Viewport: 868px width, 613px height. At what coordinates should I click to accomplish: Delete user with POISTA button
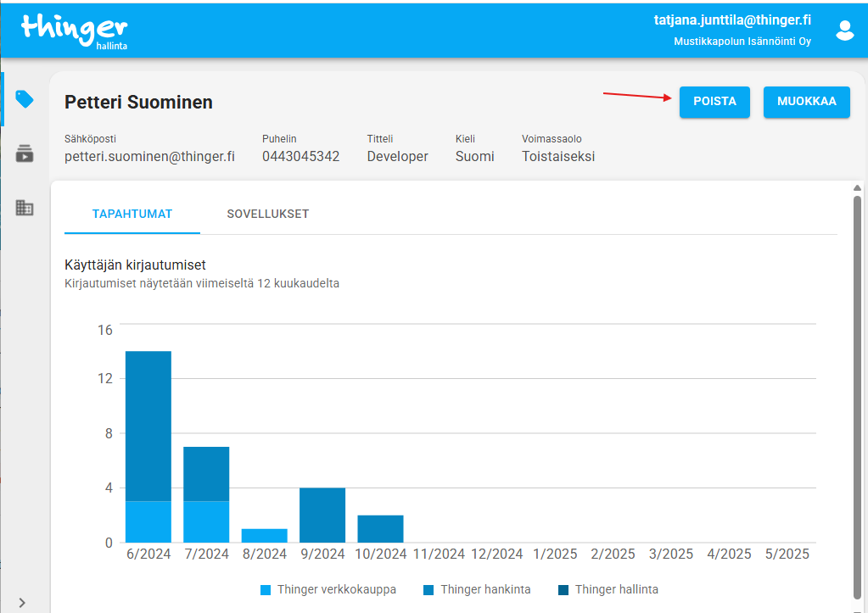(714, 102)
